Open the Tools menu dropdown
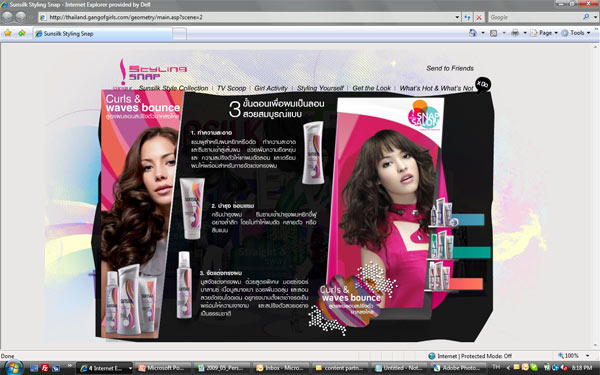Image resolution: width=600 pixels, height=375 pixels. coord(576,33)
